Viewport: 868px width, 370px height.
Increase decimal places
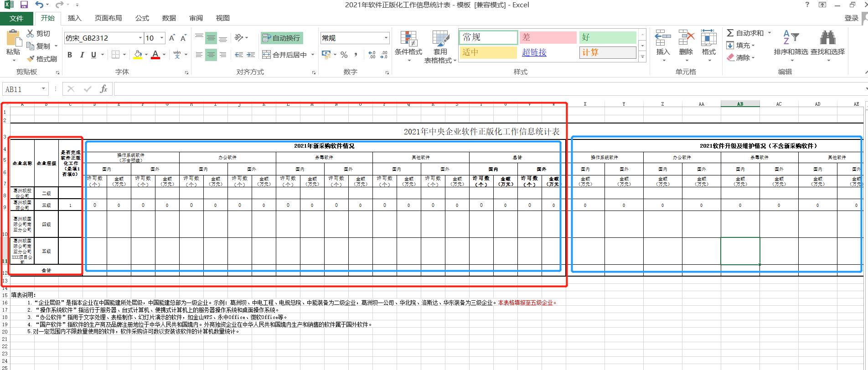(x=372, y=55)
